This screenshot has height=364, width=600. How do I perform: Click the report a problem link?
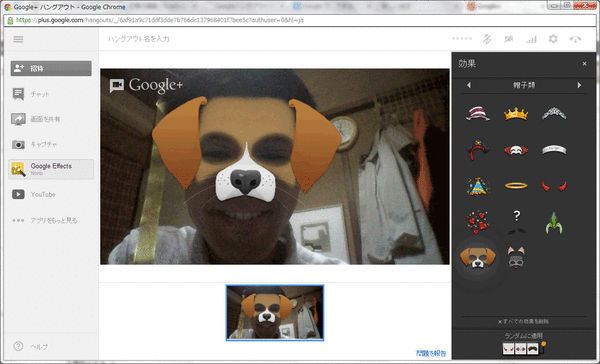pyautogui.click(x=430, y=353)
